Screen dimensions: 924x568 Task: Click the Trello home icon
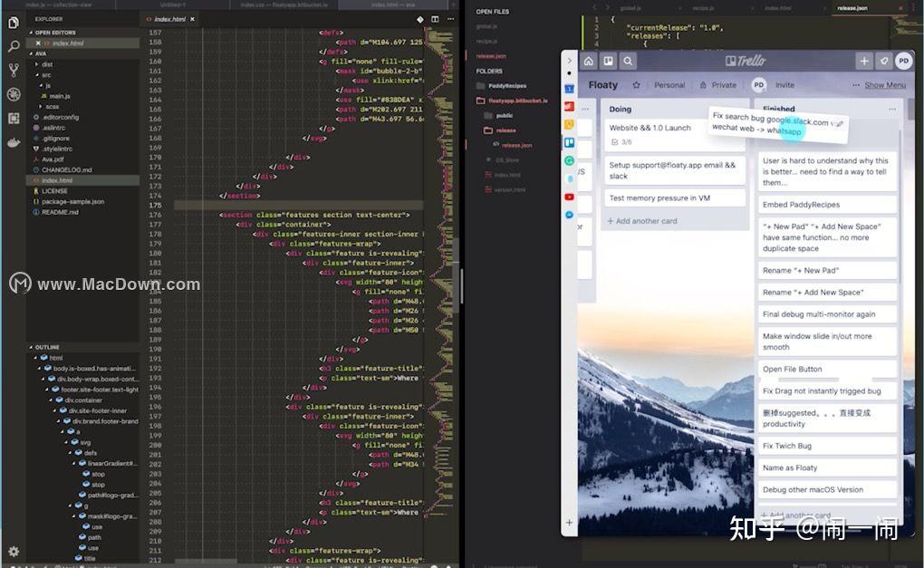[588, 61]
